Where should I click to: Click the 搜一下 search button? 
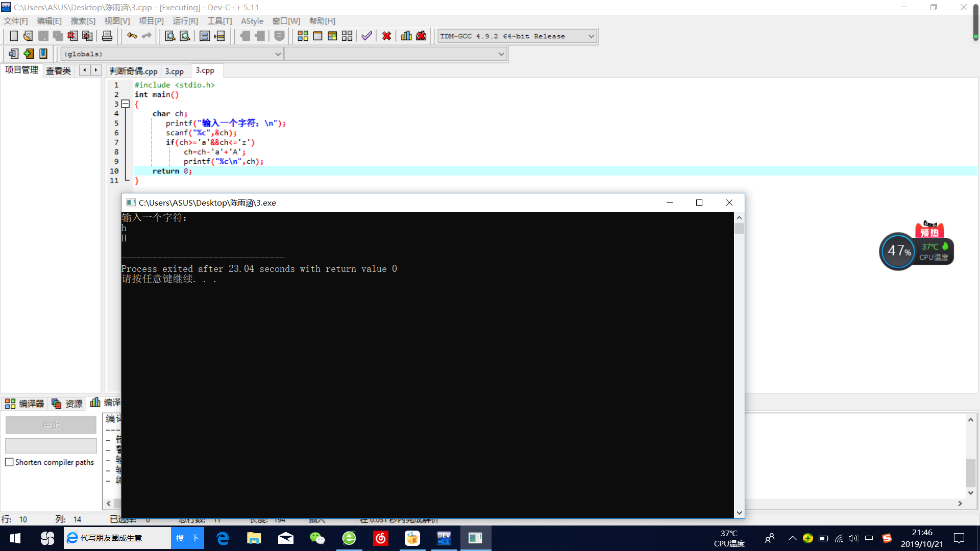pos(187,538)
